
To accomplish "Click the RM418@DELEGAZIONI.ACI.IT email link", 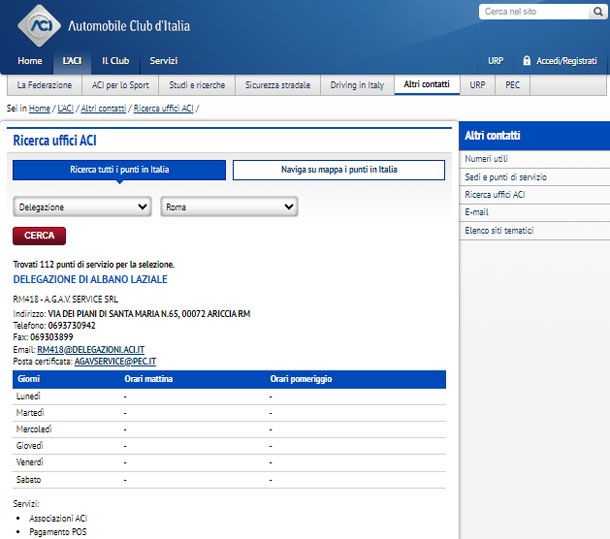I will tap(91, 349).
